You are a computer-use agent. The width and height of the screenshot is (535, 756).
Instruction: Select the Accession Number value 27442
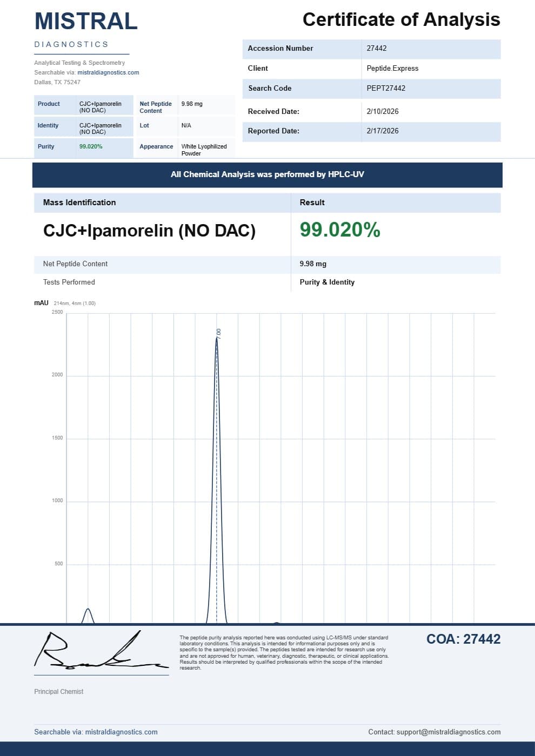tap(377, 48)
